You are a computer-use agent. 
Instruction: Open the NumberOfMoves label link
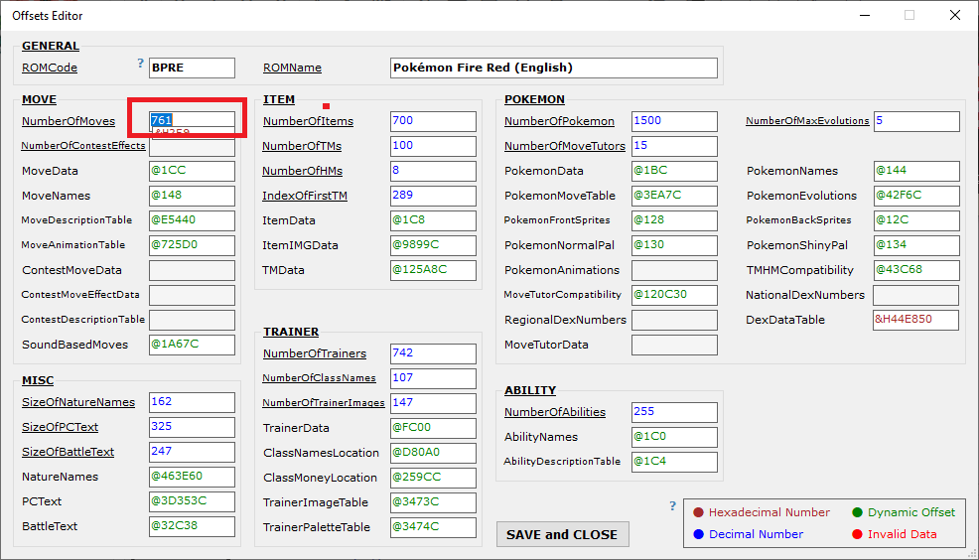coord(69,121)
